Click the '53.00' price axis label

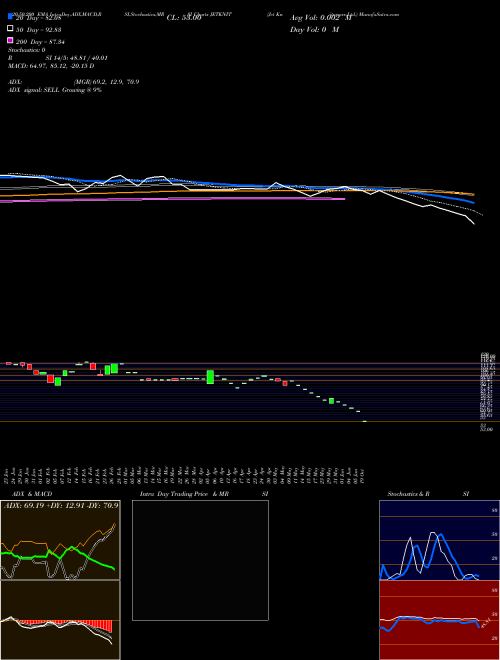coord(487,430)
